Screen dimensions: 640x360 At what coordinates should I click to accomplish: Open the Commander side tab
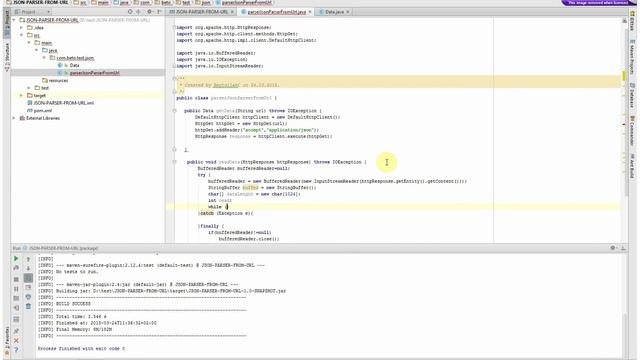point(632,131)
